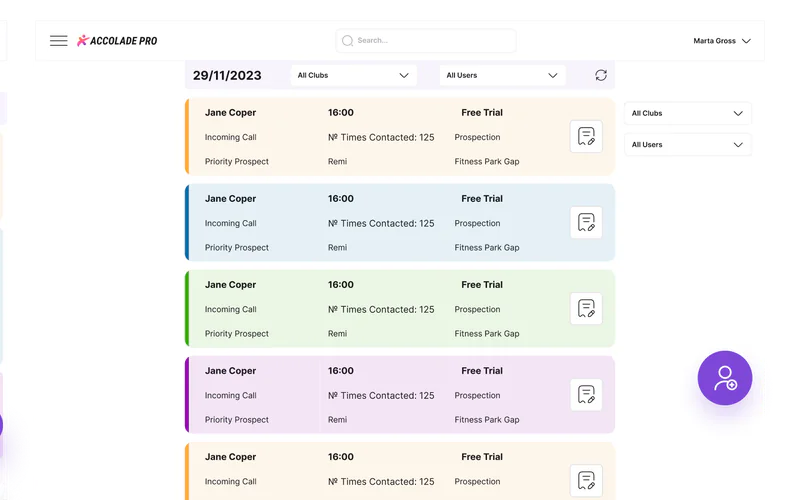Viewport: 800px width, 500px height.
Task: Click 16:00 time in the blue card
Action: [x=341, y=199]
